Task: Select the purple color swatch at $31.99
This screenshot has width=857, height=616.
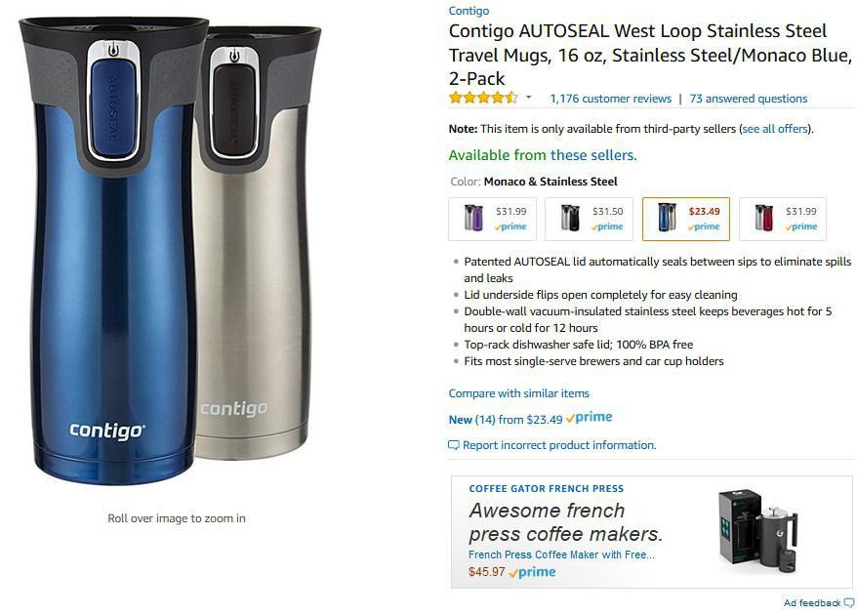Action: 493,219
